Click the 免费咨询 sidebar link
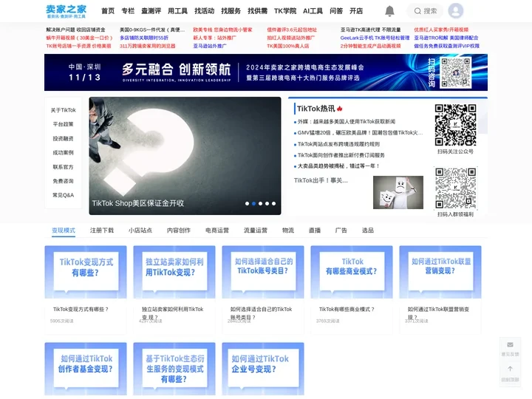Screen dimensions: 532x399 (x=63, y=181)
